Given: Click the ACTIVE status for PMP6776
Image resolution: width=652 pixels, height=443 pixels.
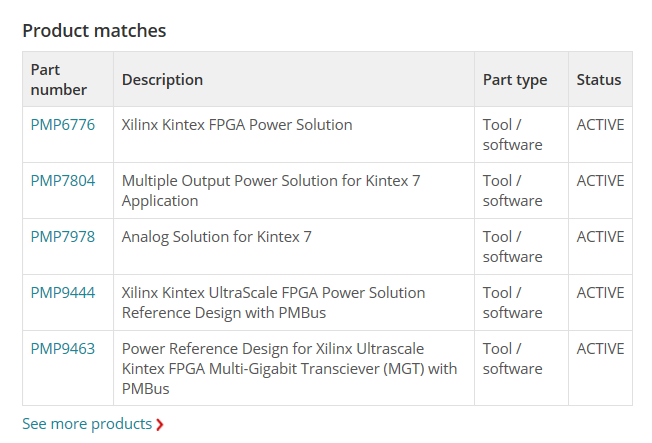Looking at the screenshot, I should [600, 125].
